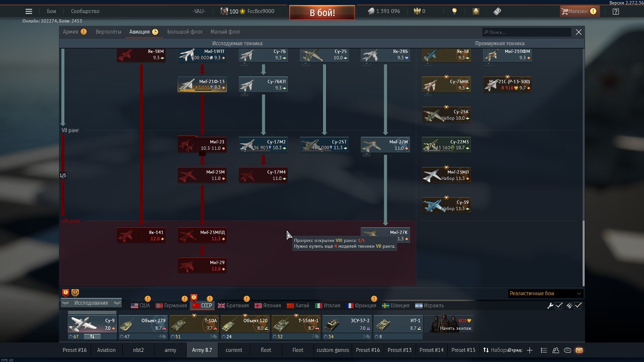This screenshot has height=362, width=644.
Task: Click the wrench auto-repair icon
Action: [550, 306]
